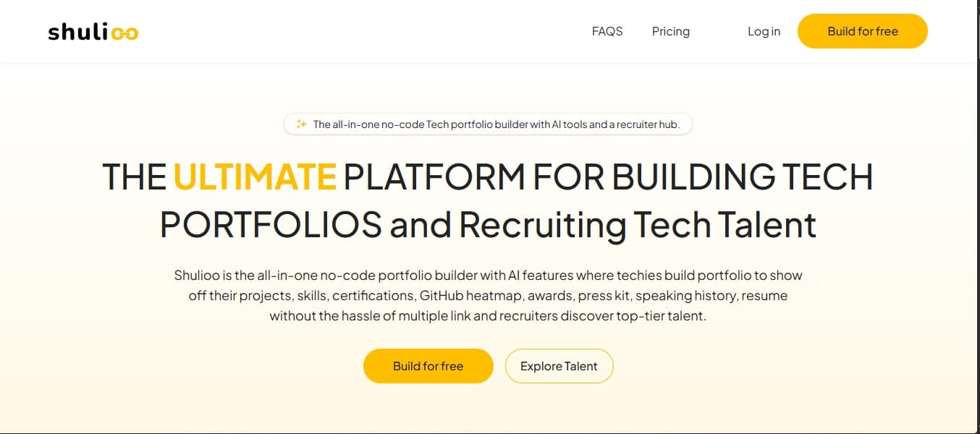Click the sparkle icon in the tagline badge

tap(301, 124)
